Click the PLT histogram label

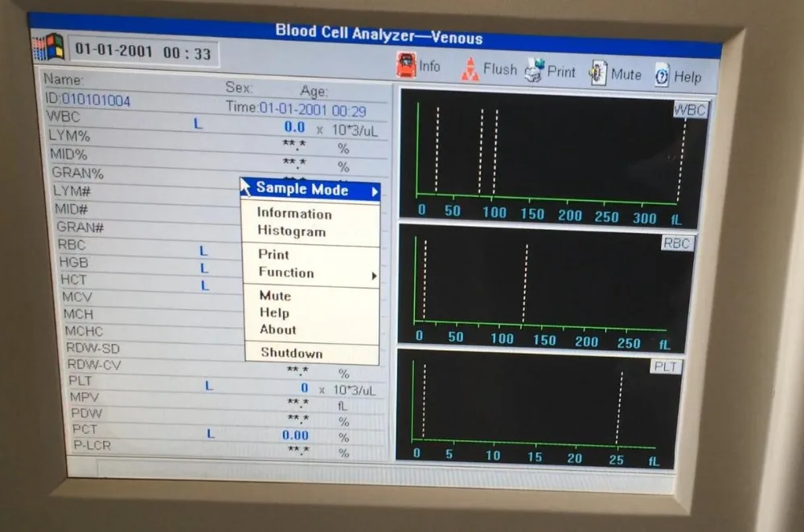point(666,367)
